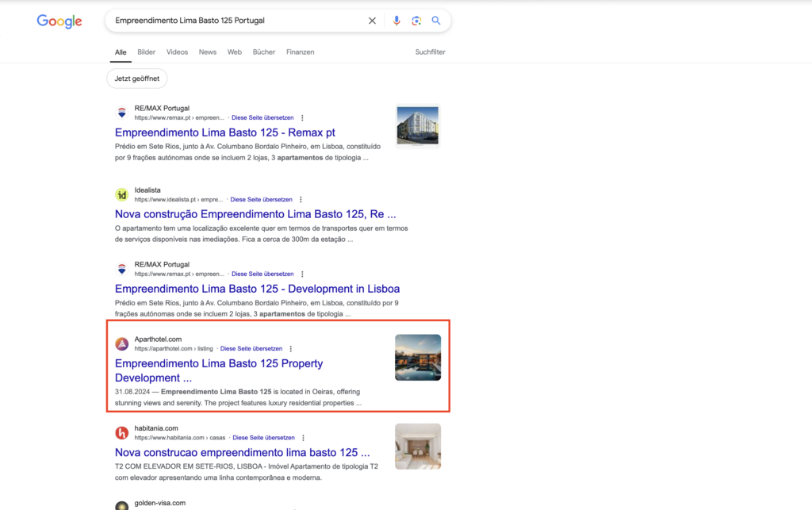Open Empreendimento Lima Basto 125 - Development in Lisboa

point(258,289)
